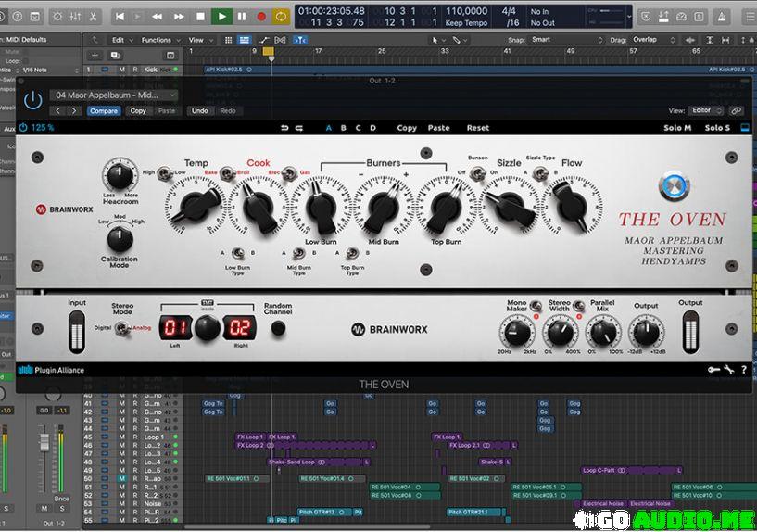Flip the Stereo Mode Digital/Analog switch
This screenshot has height=532, width=757.
click(122, 328)
